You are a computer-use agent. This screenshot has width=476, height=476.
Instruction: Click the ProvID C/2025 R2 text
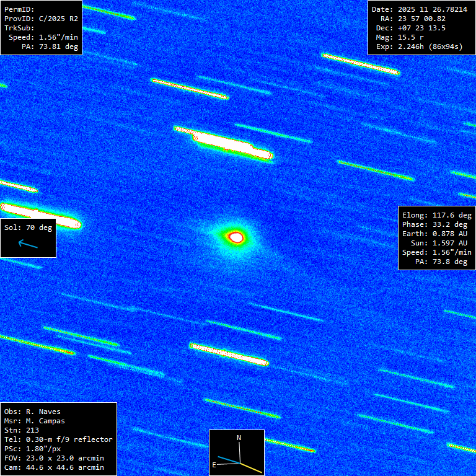pos(41,19)
